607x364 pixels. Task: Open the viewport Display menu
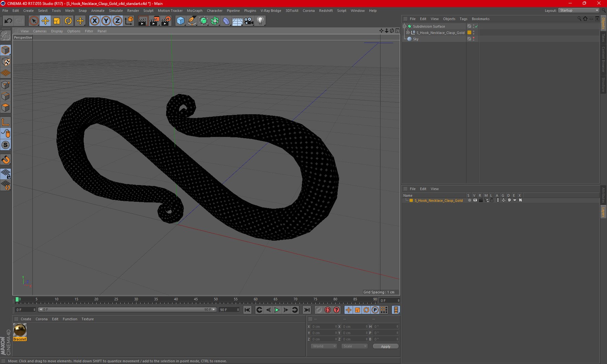[x=57, y=31]
